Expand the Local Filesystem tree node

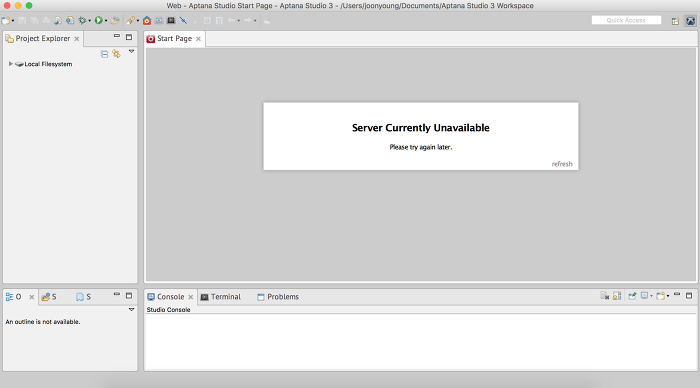coord(10,64)
